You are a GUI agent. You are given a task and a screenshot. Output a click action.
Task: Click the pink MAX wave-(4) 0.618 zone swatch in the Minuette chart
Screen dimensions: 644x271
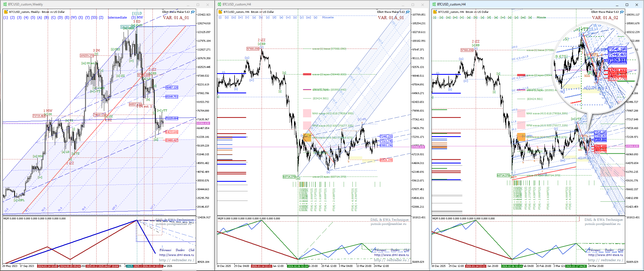click(307, 113)
